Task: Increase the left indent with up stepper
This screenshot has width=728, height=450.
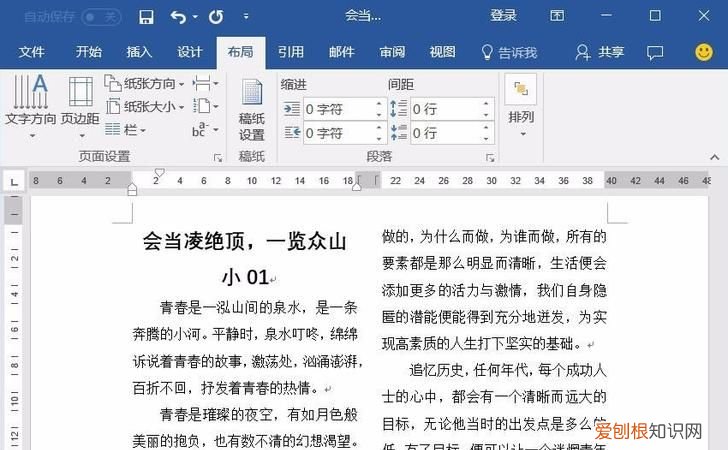Action: pos(379,104)
